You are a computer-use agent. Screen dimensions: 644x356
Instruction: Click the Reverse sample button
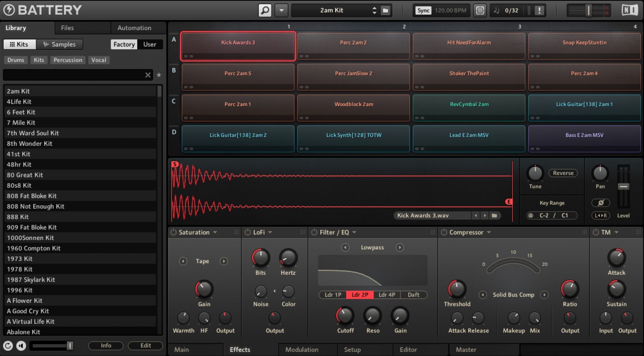click(x=562, y=173)
